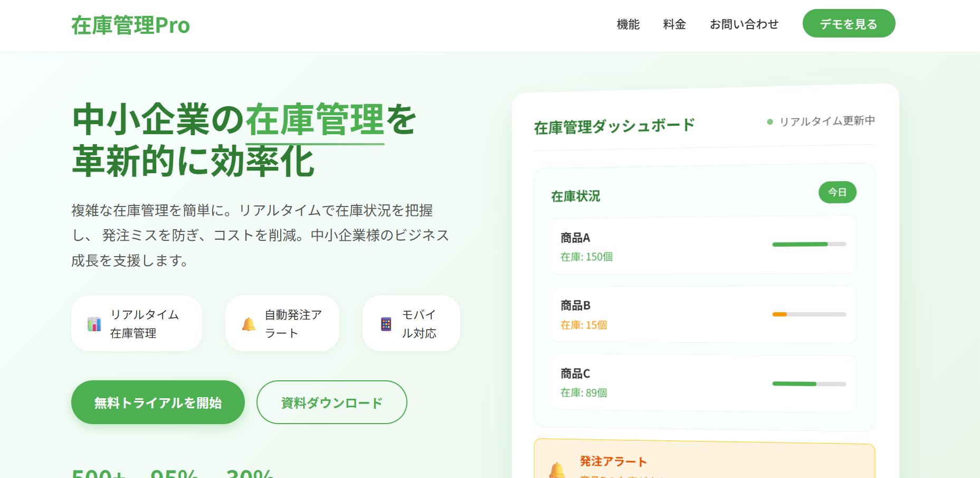Open the 在庫管理Pro logo

(x=130, y=24)
